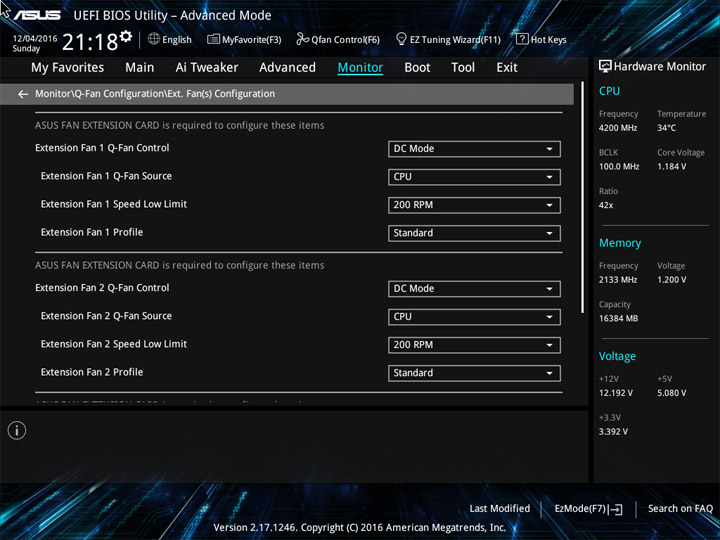720x540 pixels.
Task: Show the Hot Keys list
Action: 541,39
